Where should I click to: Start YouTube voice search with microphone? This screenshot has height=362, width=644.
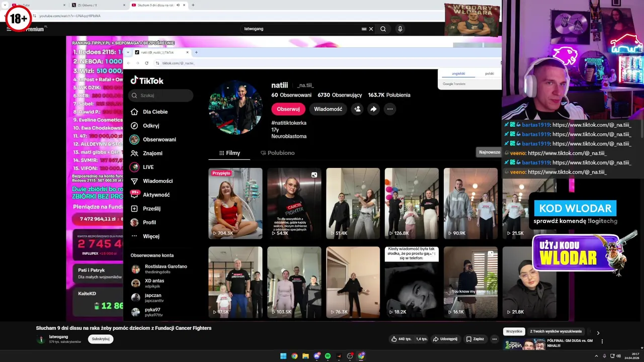pyautogui.click(x=400, y=29)
